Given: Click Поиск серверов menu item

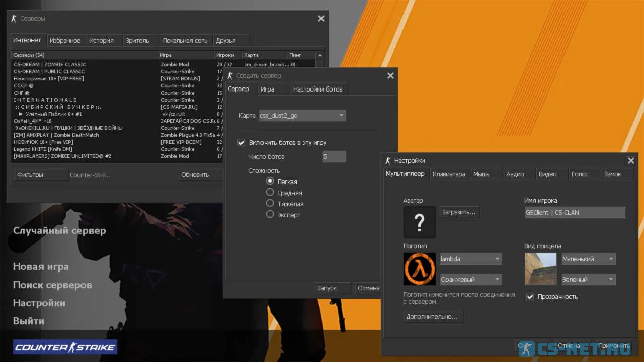Looking at the screenshot, I should click(52, 285).
